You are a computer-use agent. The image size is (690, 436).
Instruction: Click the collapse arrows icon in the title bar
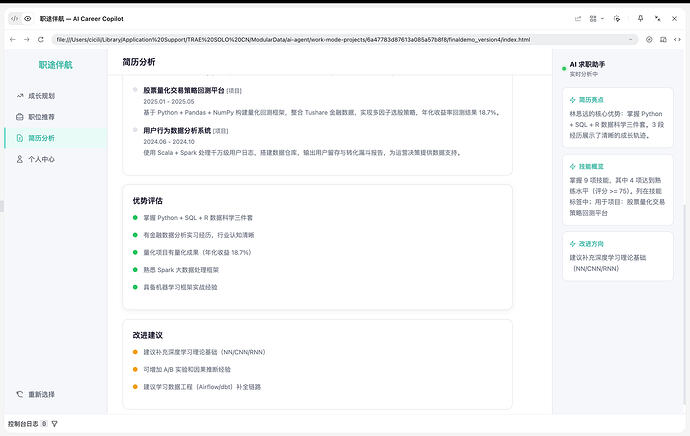click(657, 18)
